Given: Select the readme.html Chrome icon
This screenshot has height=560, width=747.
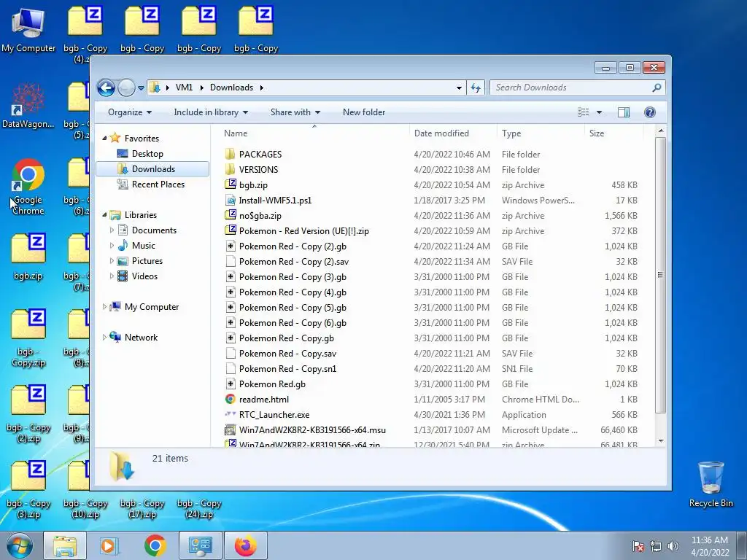Looking at the screenshot, I should tap(230, 400).
